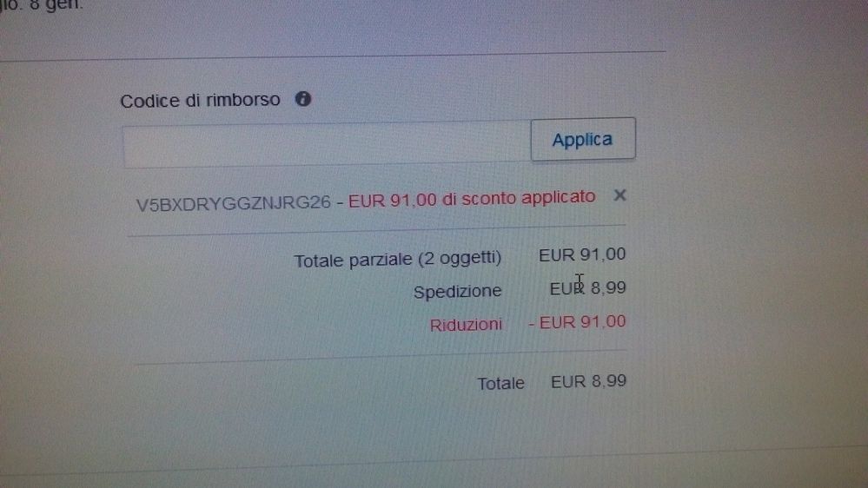Image resolution: width=868 pixels, height=488 pixels.
Task: Click the red 'Riduzioni' label
Action: click(x=466, y=324)
